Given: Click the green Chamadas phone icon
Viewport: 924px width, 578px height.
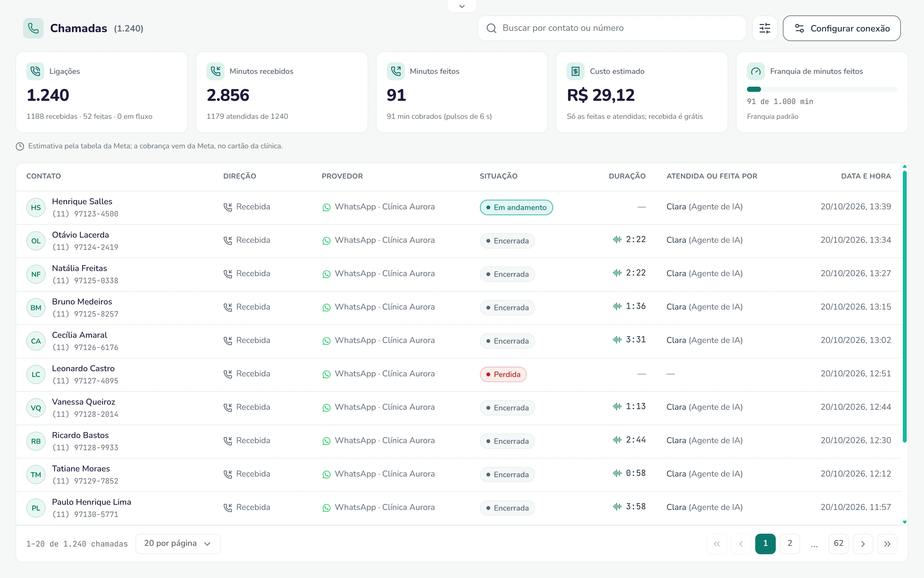Looking at the screenshot, I should pyautogui.click(x=33, y=28).
